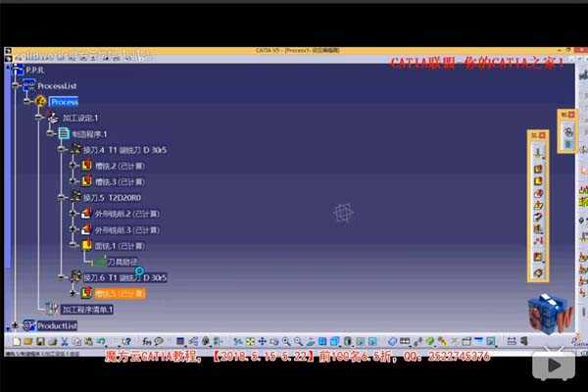Collapse the 加工设定.1 node

(x=38, y=118)
